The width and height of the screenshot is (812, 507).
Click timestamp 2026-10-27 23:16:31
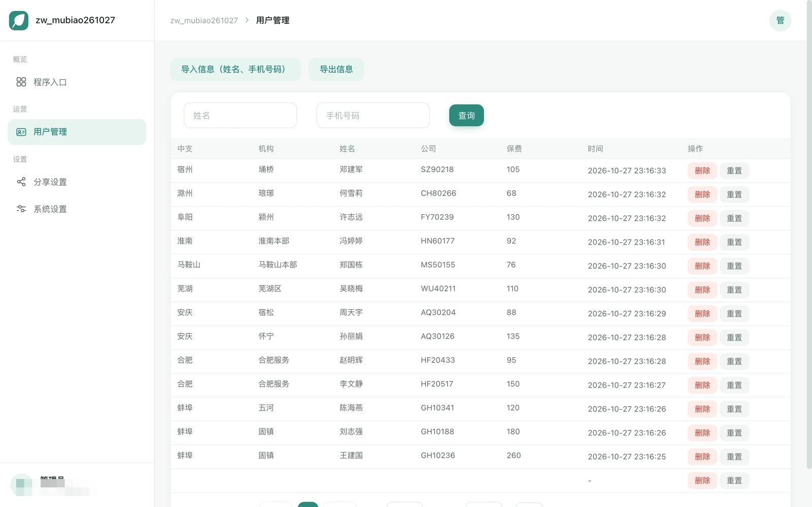point(626,242)
